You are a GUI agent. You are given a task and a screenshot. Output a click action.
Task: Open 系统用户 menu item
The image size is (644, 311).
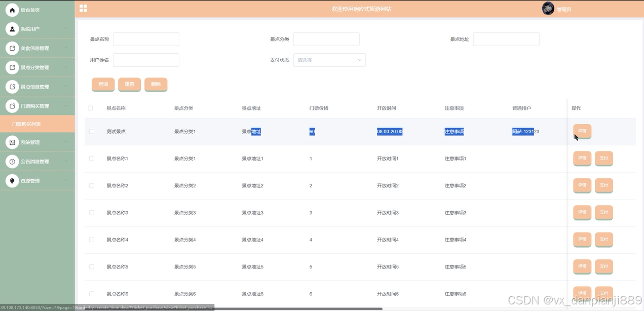click(37, 29)
